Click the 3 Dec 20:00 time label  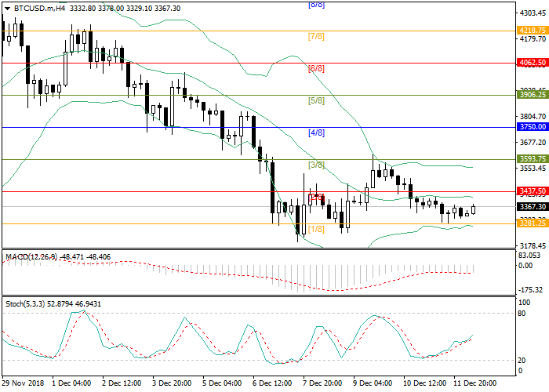pyautogui.click(x=172, y=383)
